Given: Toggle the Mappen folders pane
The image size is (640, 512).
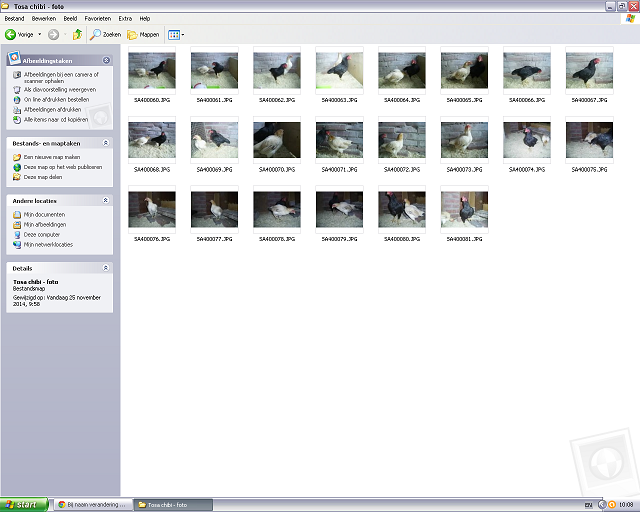Looking at the screenshot, I should tap(143, 35).
